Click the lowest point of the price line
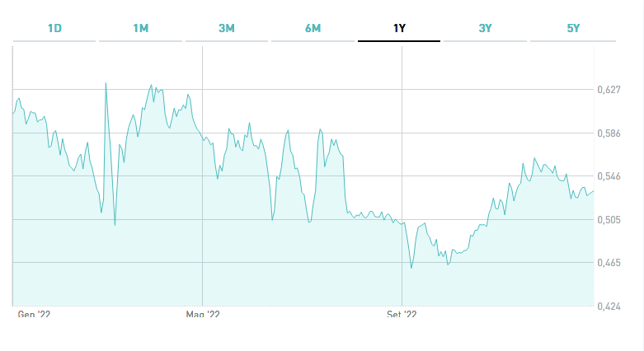The image size is (644, 351). pyautogui.click(x=411, y=268)
